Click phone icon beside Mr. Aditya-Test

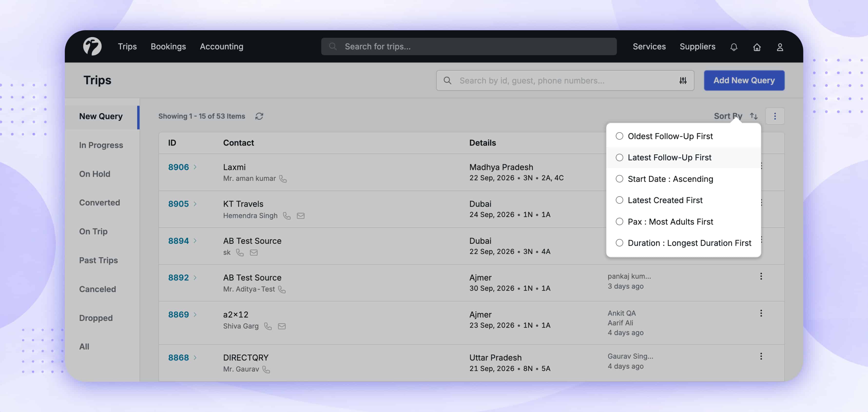(282, 289)
